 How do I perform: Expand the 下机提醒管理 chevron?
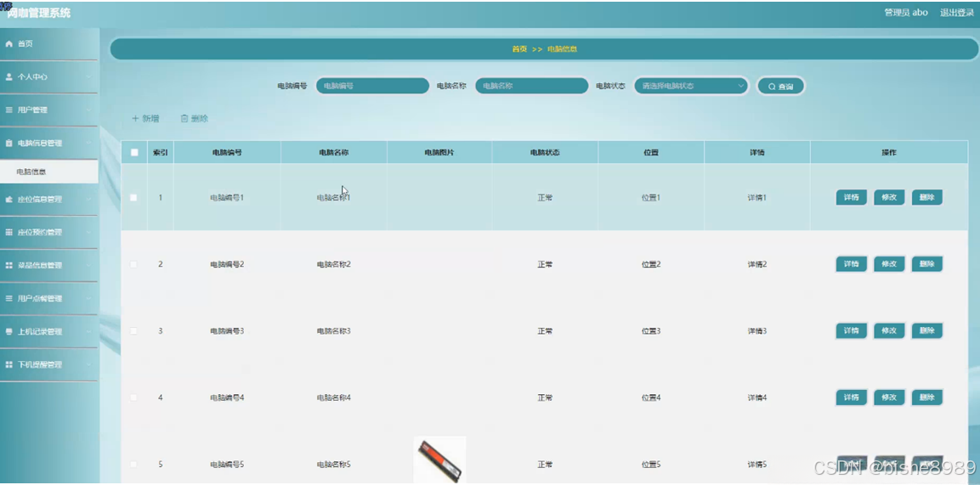click(x=88, y=364)
